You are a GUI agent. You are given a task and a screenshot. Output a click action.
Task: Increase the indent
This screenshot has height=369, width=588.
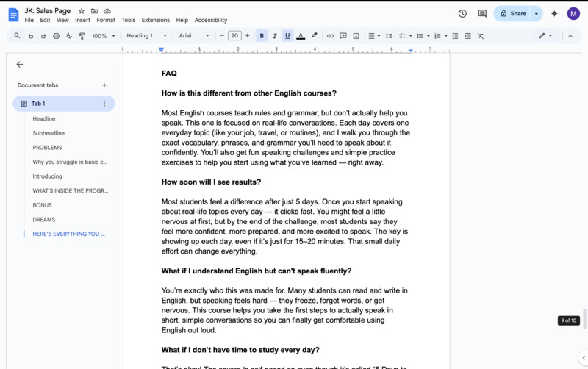click(468, 36)
